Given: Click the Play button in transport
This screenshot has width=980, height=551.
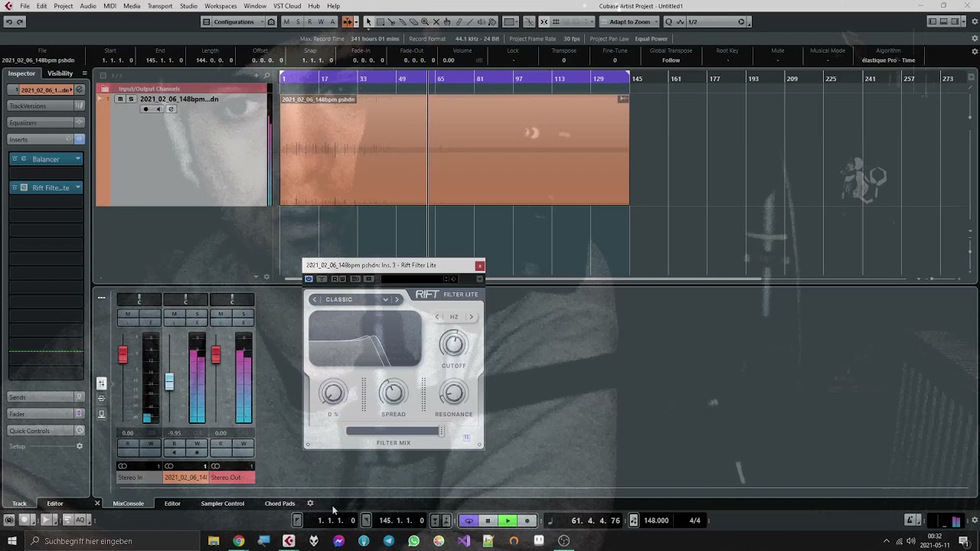Looking at the screenshot, I should click(507, 520).
